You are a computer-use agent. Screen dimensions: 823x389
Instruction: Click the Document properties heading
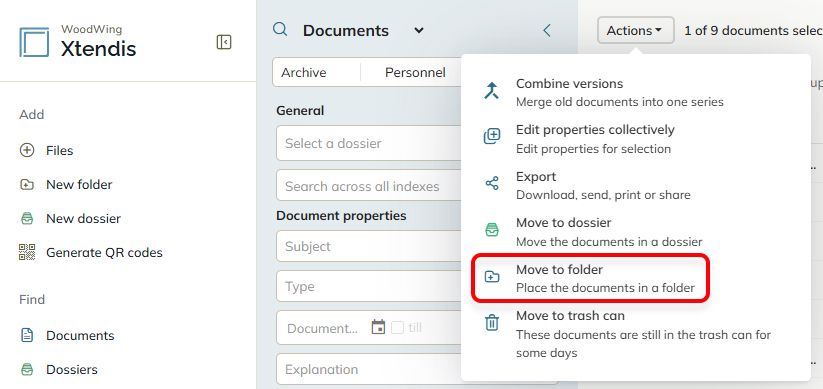tap(341, 216)
